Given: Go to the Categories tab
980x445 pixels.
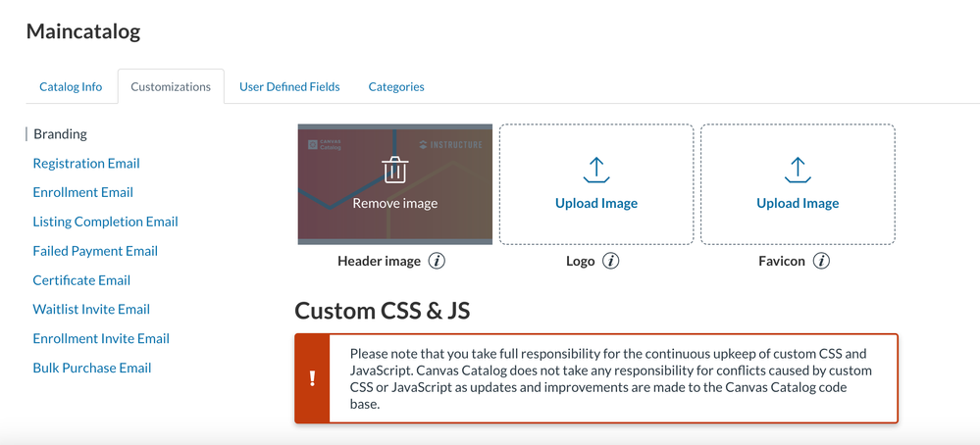Looking at the screenshot, I should click(396, 86).
